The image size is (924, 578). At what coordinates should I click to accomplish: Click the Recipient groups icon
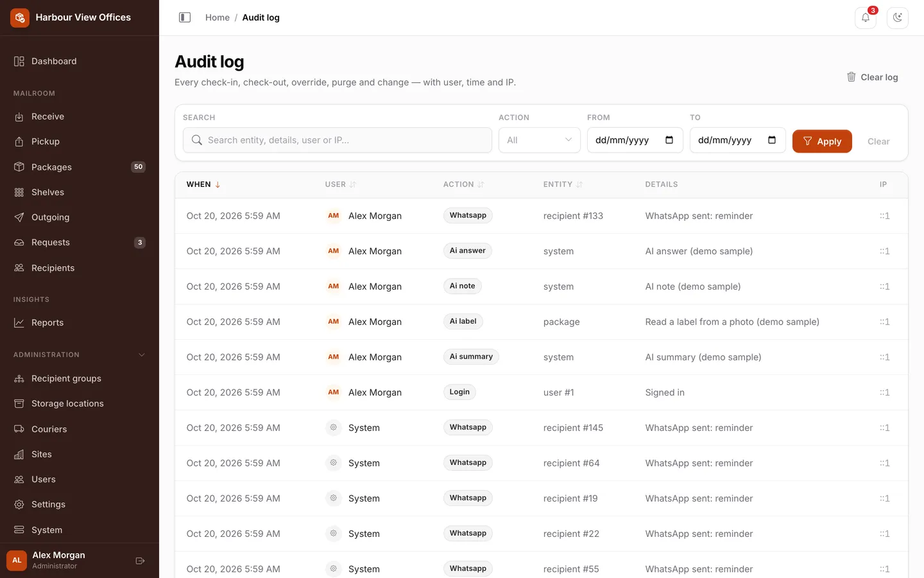point(19,378)
